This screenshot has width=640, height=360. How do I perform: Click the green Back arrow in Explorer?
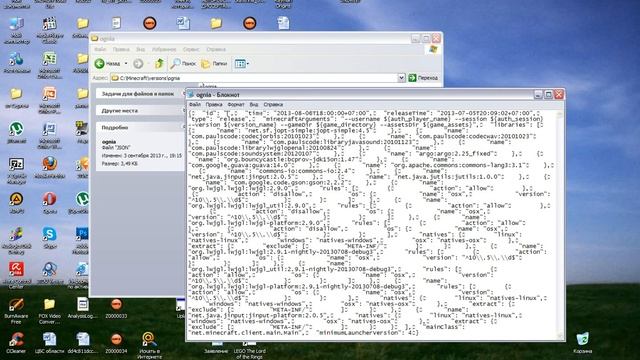point(99,63)
